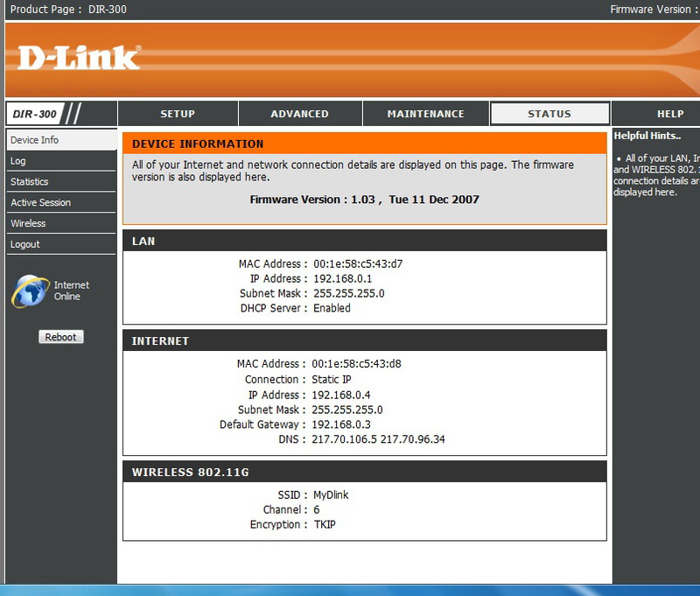Click Internet Online status text

72,291
